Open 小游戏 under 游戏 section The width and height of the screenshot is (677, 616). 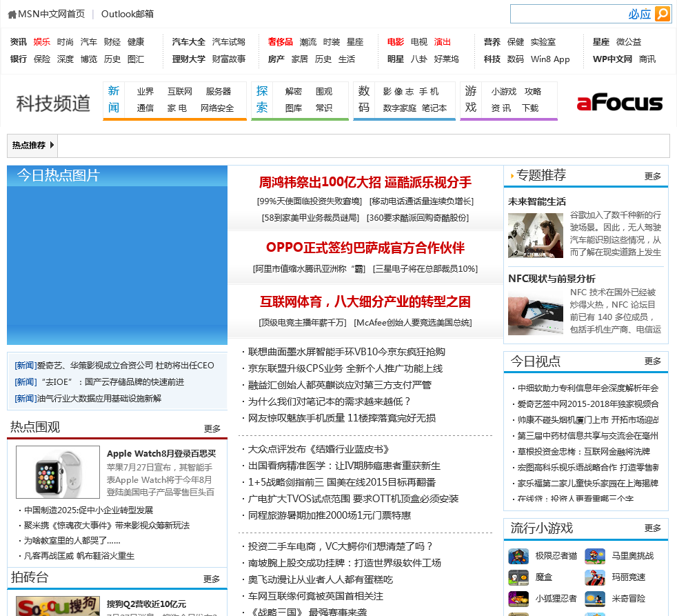coord(503,92)
